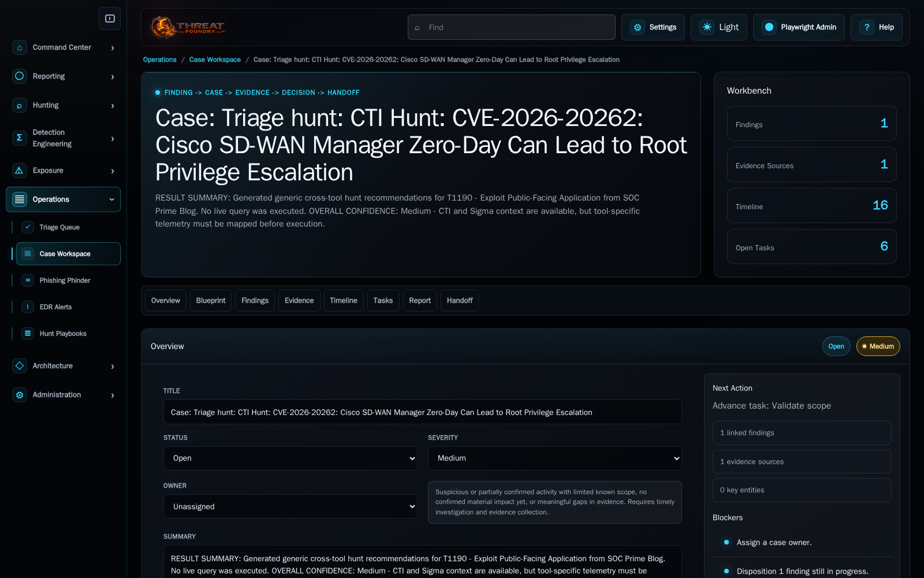
Task: Click the 1 linked findings item
Action: click(x=802, y=433)
